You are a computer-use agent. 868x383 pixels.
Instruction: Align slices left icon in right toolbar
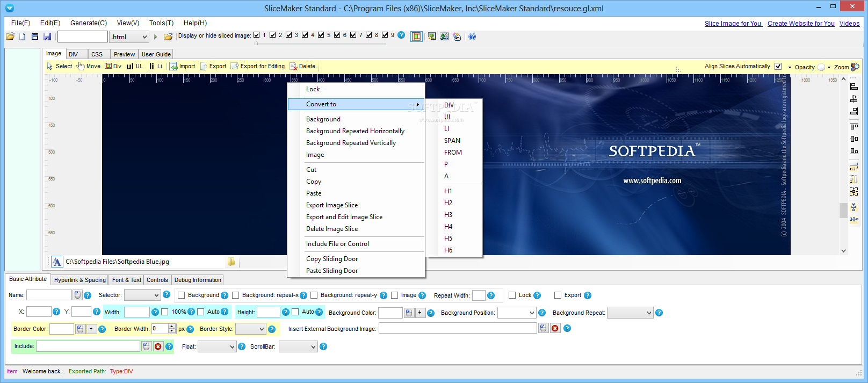[854, 86]
